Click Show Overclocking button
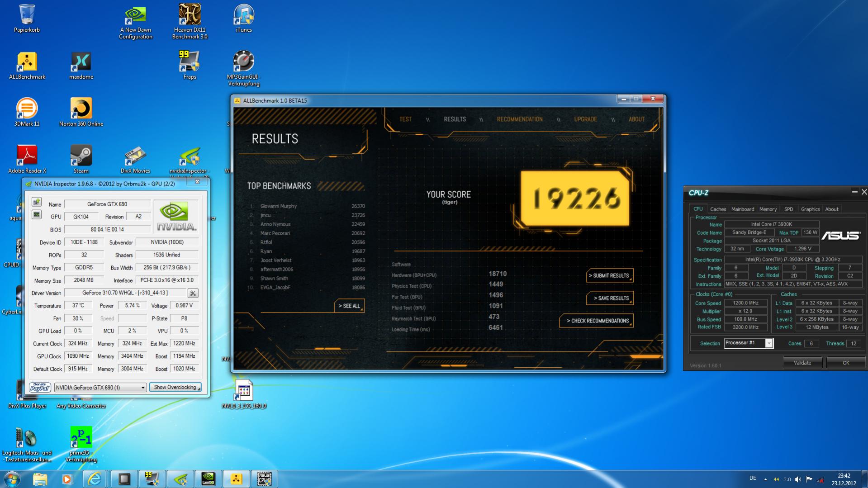Image resolution: width=868 pixels, height=488 pixels. coord(175,388)
